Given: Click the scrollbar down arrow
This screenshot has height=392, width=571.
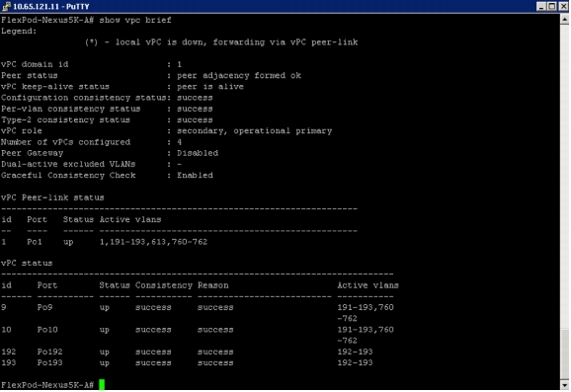Looking at the screenshot, I should [x=565, y=385].
